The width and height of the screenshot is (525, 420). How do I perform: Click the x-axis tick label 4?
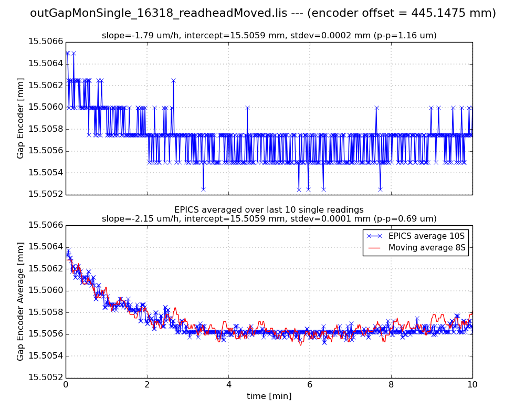[x=228, y=384]
